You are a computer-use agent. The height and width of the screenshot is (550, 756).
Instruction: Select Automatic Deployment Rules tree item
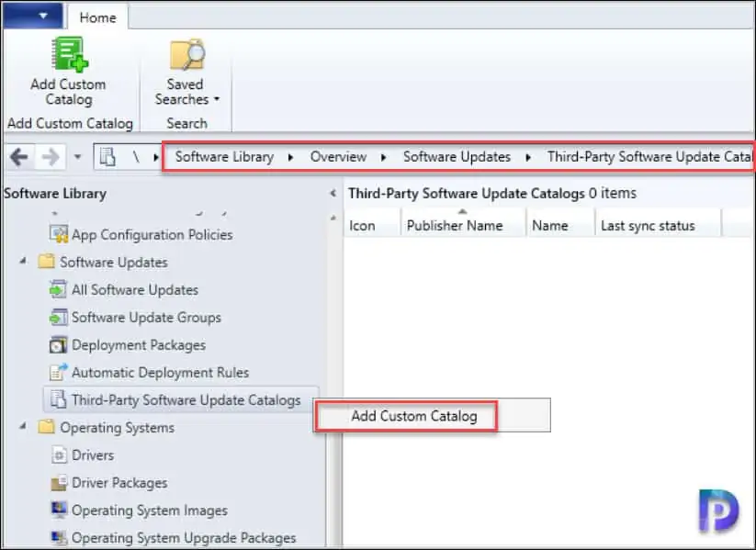(x=160, y=373)
